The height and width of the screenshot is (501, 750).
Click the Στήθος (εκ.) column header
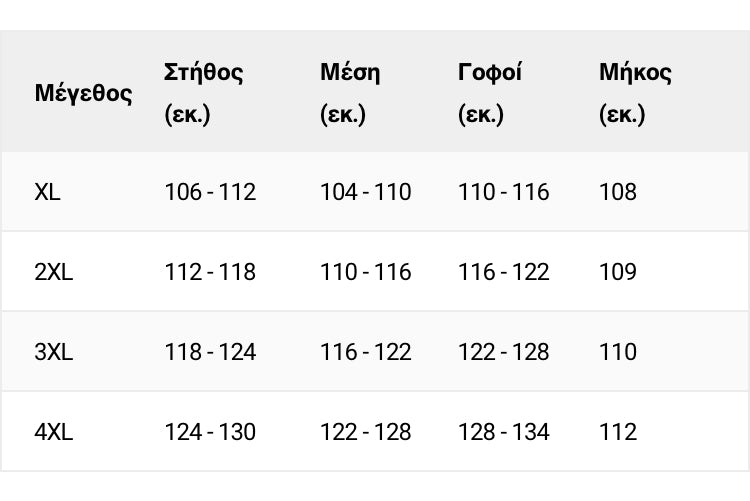click(204, 93)
